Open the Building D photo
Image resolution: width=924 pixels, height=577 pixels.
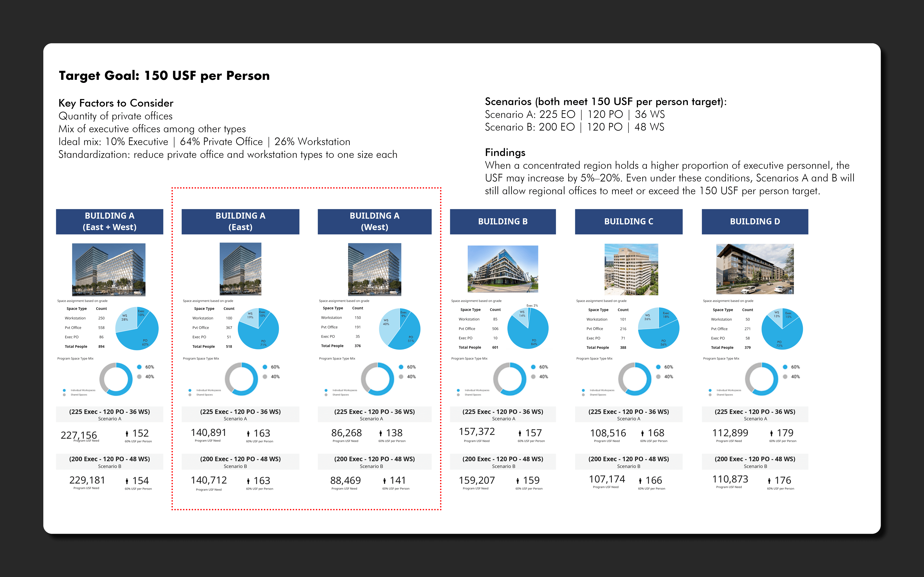coord(755,269)
